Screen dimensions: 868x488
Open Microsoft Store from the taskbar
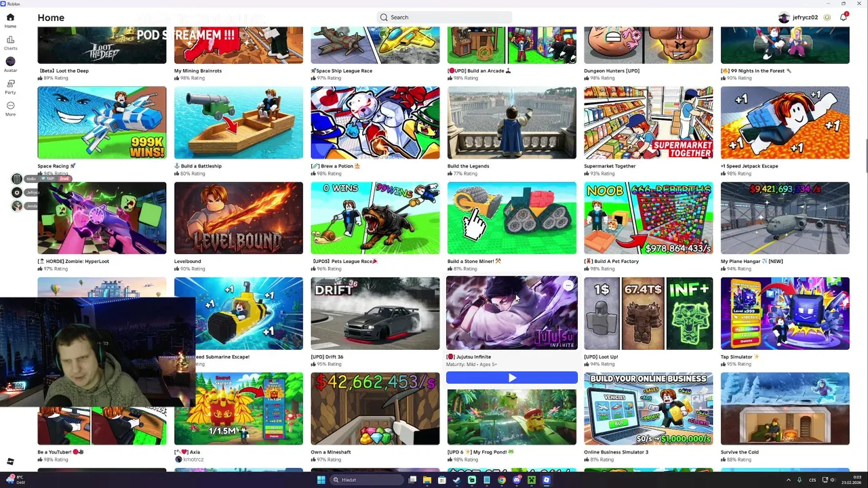pos(442,480)
